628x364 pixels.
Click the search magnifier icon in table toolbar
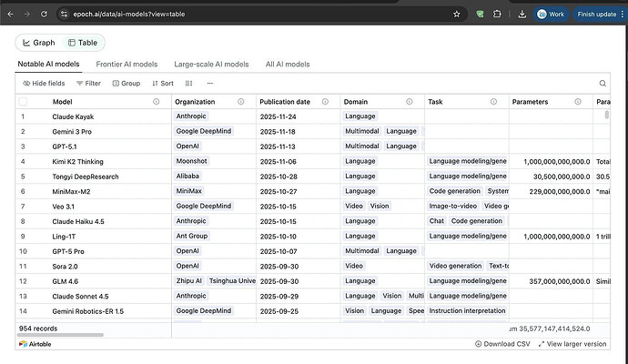point(602,83)
